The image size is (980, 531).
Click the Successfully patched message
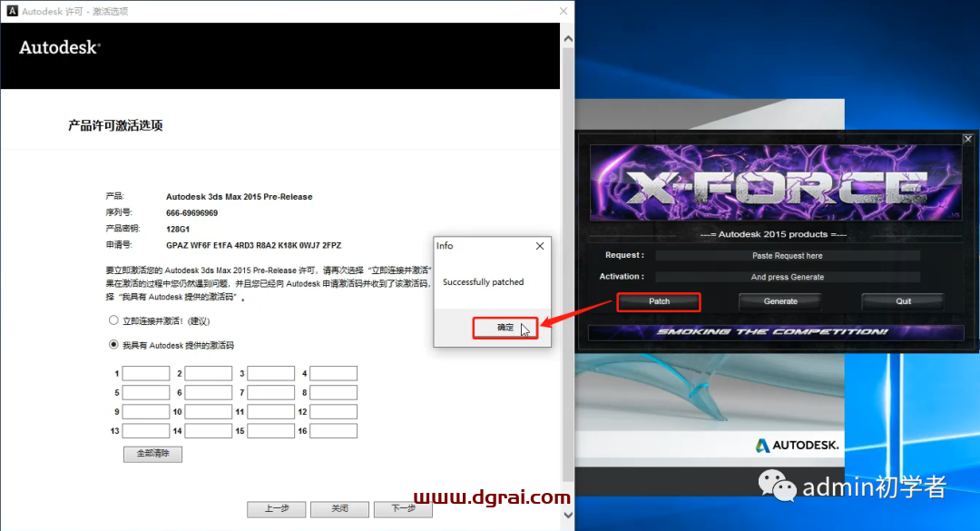tap(483, 282)
